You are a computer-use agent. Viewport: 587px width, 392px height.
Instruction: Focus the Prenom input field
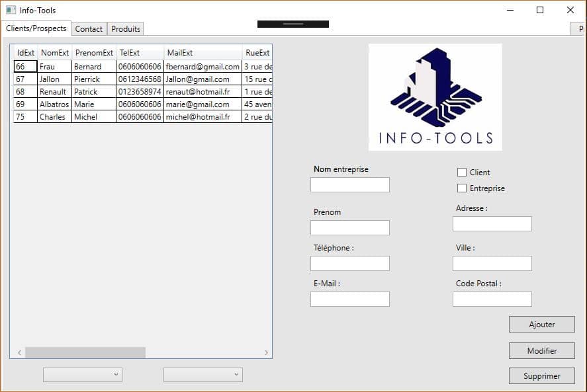point(349,227)
